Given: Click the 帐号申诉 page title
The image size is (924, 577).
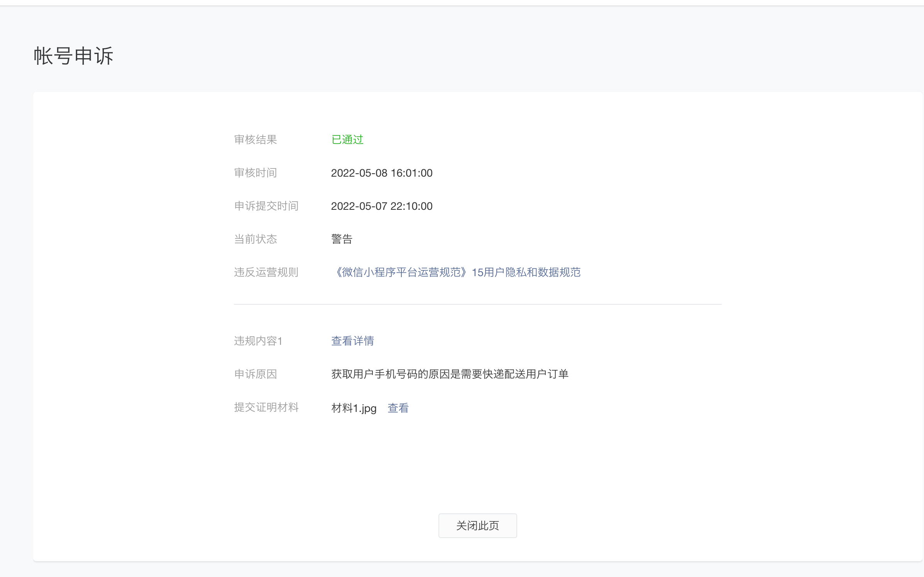Looking at the screenshot, I should [x=73, y=56].
